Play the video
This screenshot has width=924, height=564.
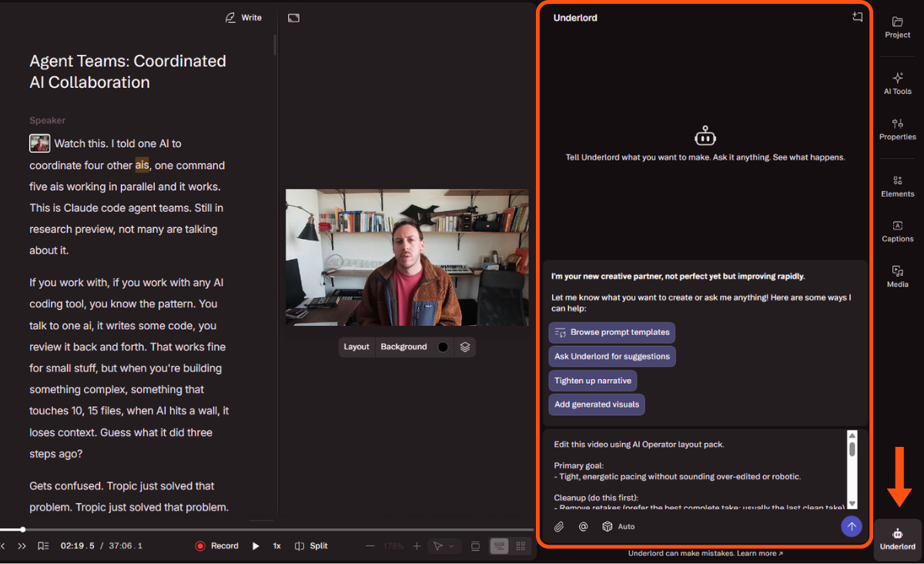coord(256,546)
